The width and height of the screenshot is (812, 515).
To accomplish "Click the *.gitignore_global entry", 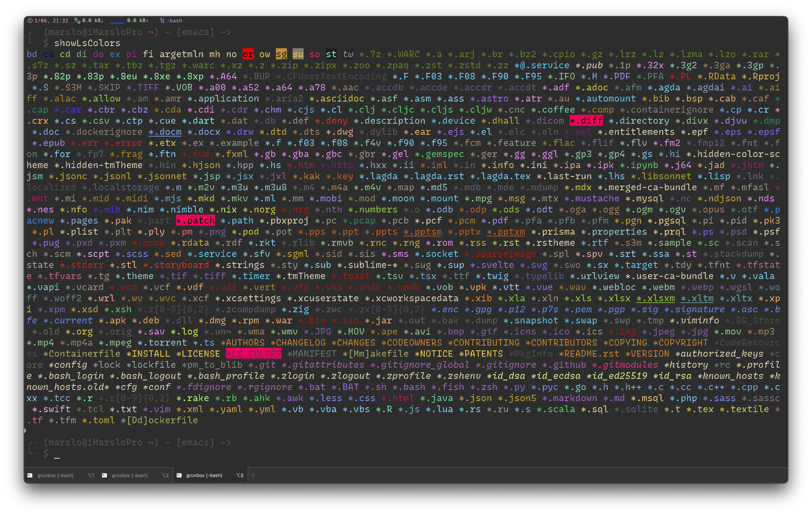I will click(420, 365).
